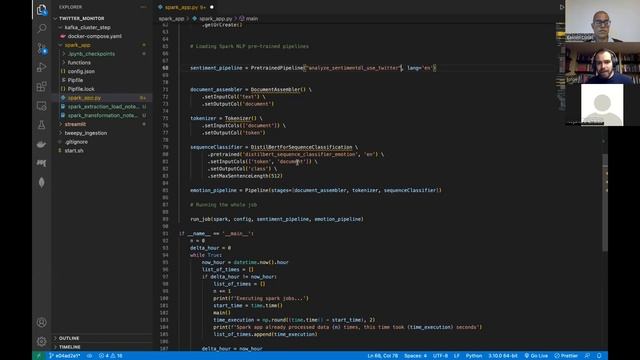This screenshot has width=640, height=360.
Task: Change file encoding UTF-8
Action: (440, 356)
